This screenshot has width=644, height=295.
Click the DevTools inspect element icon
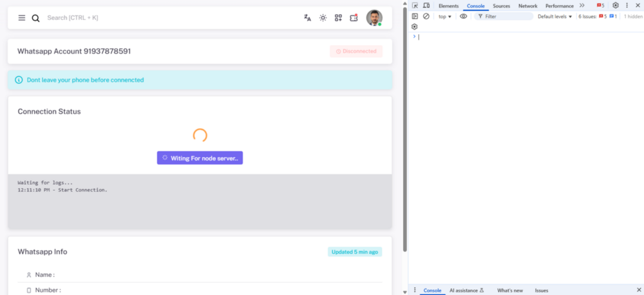click(x=415, y=6)
